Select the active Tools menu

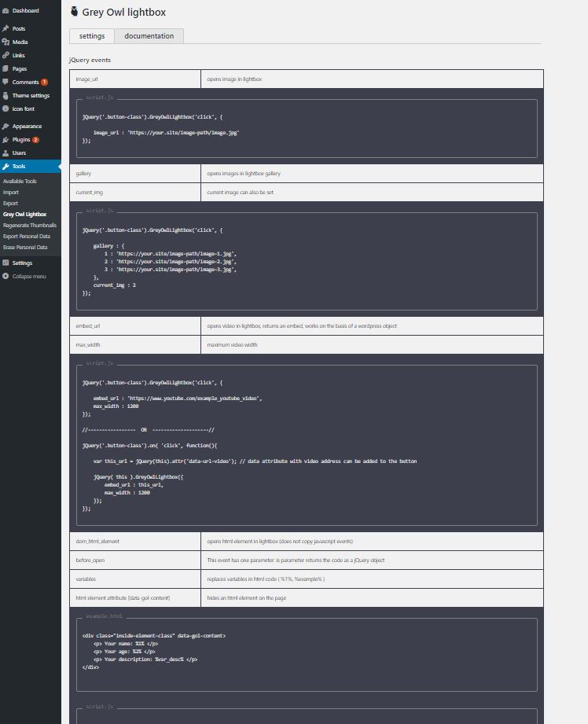coord(31,167)
